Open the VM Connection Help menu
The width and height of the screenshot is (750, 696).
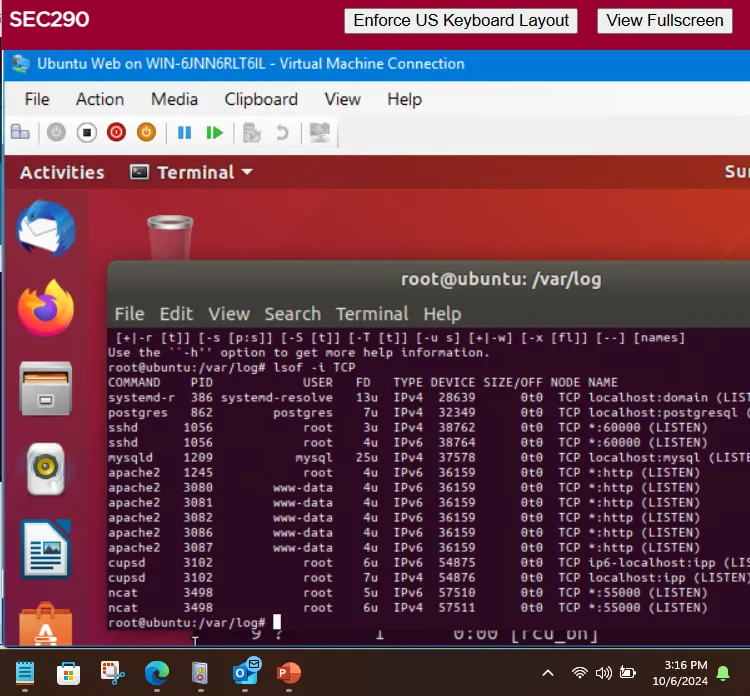pyautogui.click(x=405, y=99)
